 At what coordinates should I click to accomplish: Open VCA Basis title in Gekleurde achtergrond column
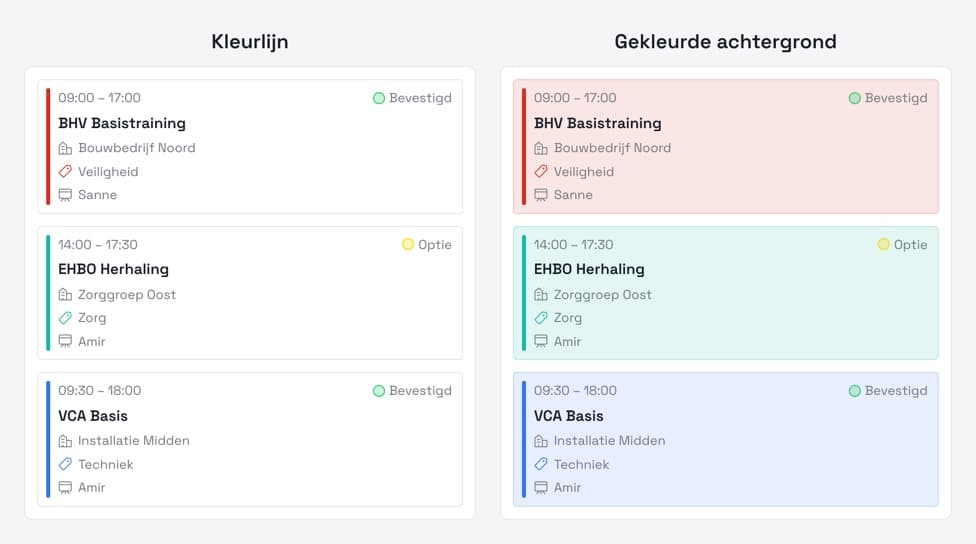568,416
